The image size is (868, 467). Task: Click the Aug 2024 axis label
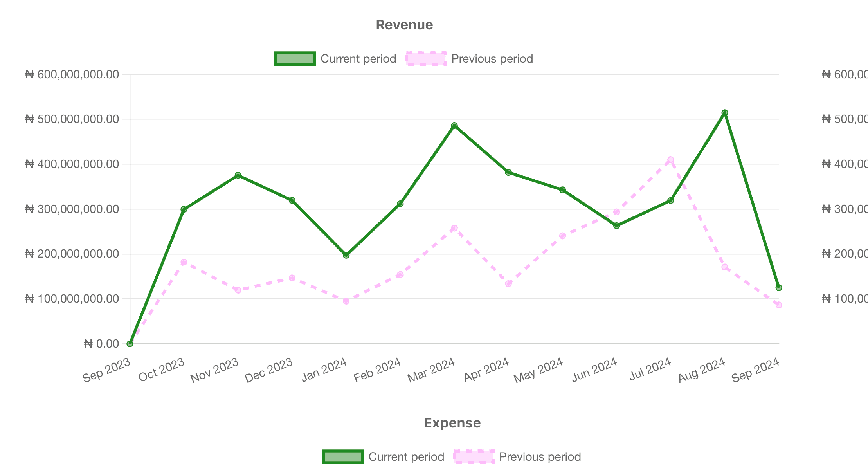[702, 370]
